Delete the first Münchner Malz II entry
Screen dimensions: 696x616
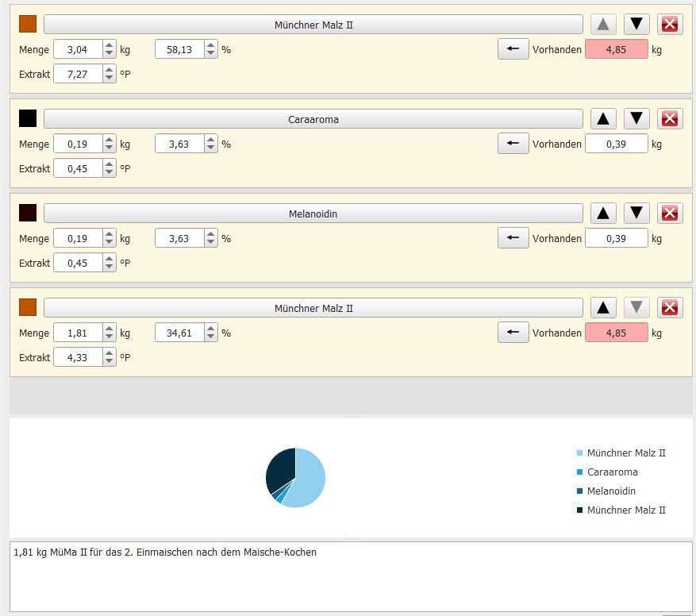[670, 24]
